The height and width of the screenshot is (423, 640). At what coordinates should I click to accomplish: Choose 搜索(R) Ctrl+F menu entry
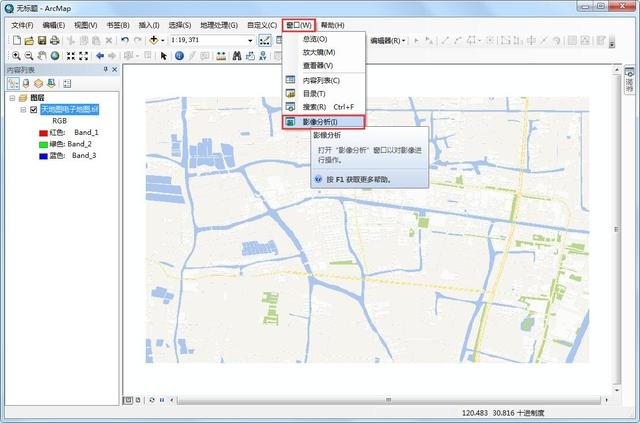pos(324,107)
